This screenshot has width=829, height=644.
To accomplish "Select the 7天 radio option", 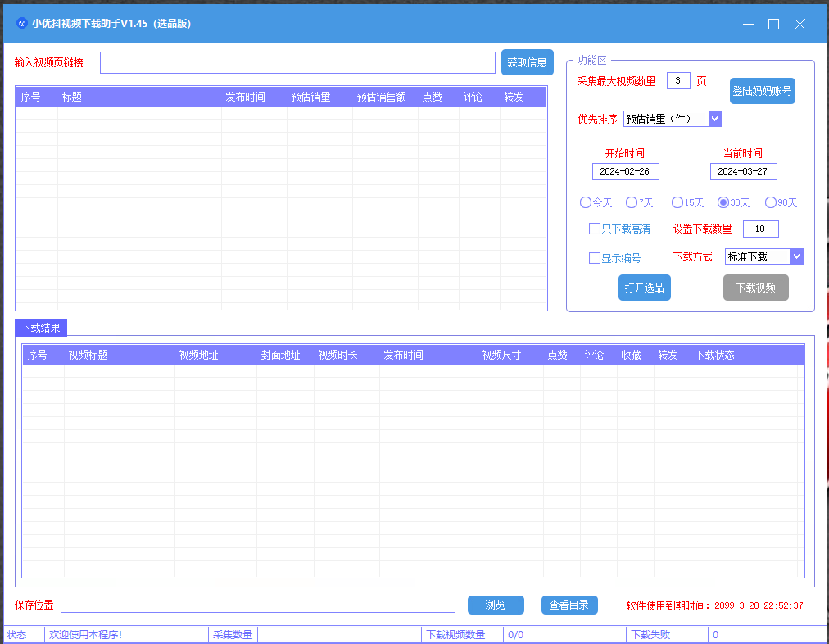I will (632, 202).
